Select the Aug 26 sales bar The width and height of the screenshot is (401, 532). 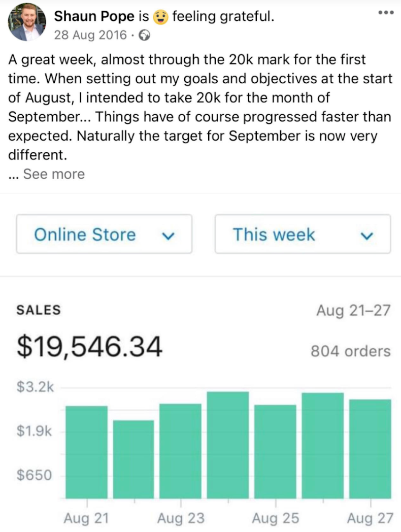(323, 446)
